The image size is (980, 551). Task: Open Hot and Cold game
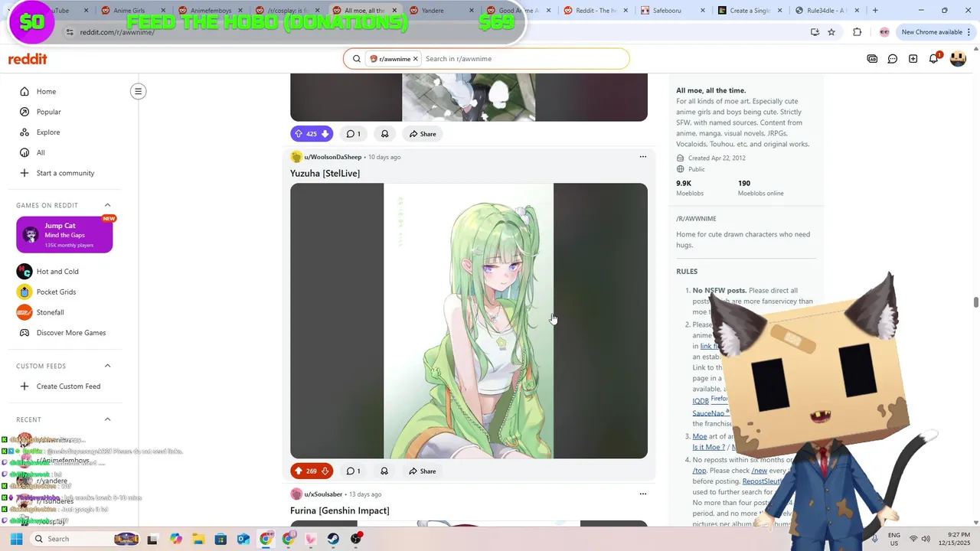click(57, 272)
